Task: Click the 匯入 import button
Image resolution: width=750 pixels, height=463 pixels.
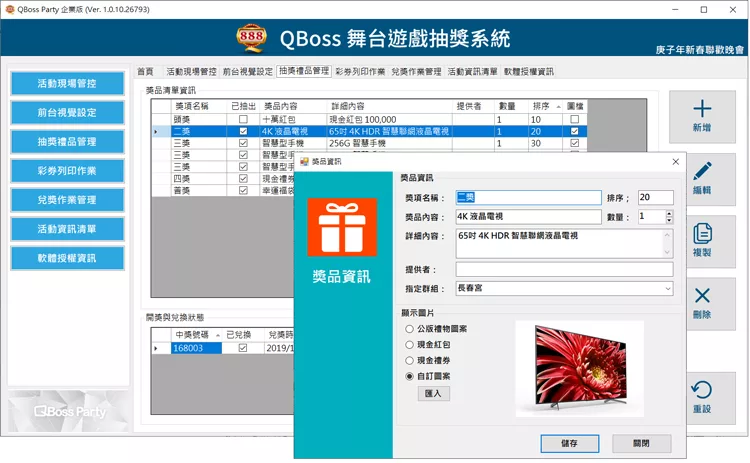Action: point(433,394)
